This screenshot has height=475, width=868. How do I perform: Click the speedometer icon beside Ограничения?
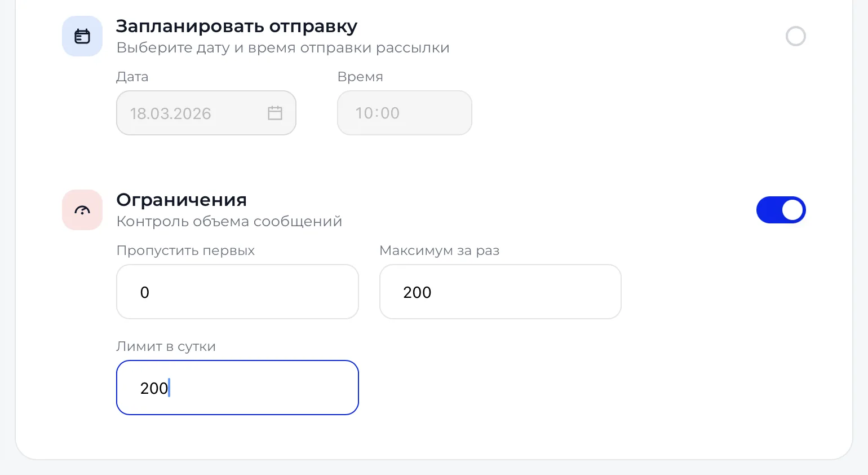82,210
